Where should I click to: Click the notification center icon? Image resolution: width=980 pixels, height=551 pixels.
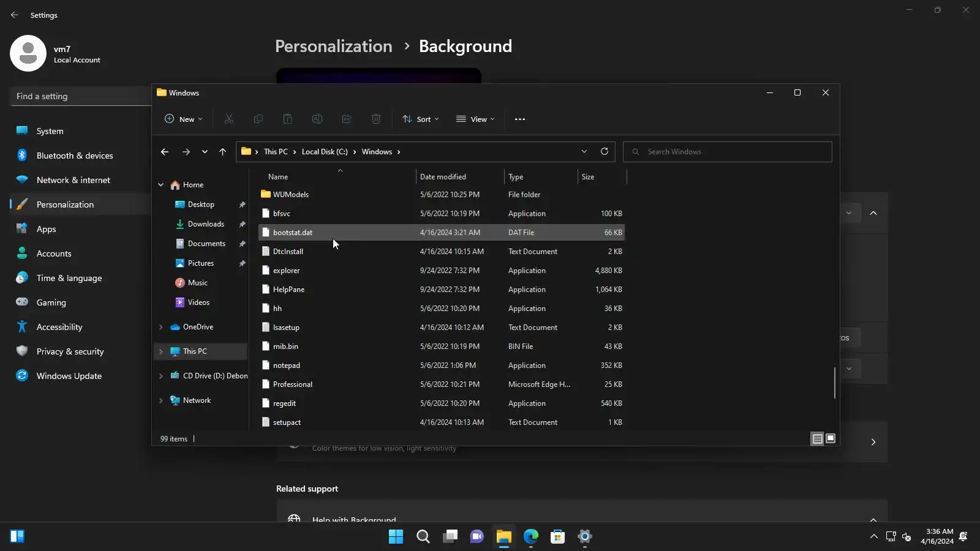963,537
